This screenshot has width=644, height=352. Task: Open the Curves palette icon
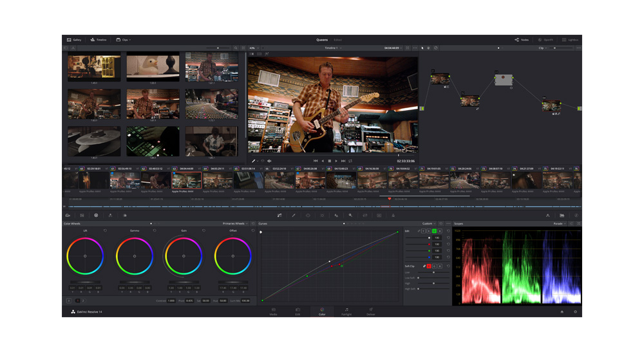click(x=279, y=215)
